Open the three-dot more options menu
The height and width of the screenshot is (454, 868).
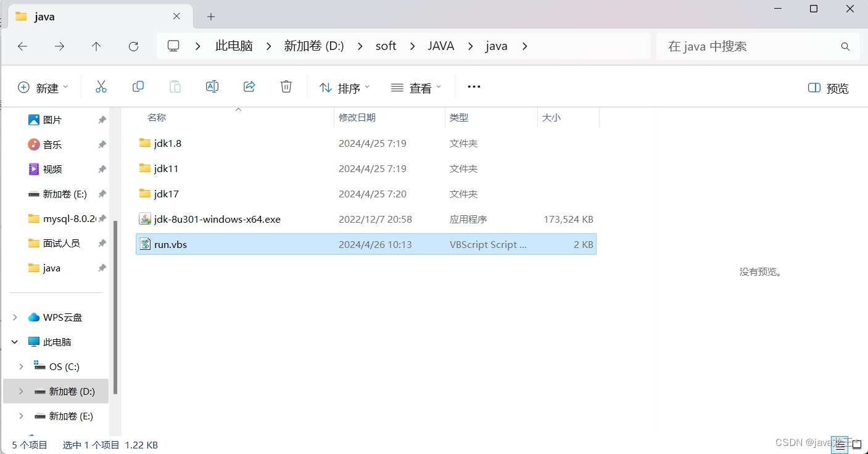(474, 87)
